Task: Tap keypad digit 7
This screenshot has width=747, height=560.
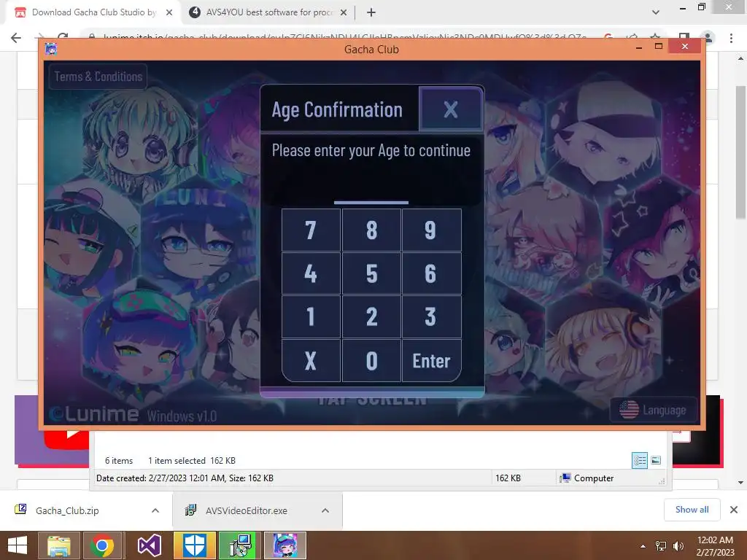Action: click(x=311, y=230)
